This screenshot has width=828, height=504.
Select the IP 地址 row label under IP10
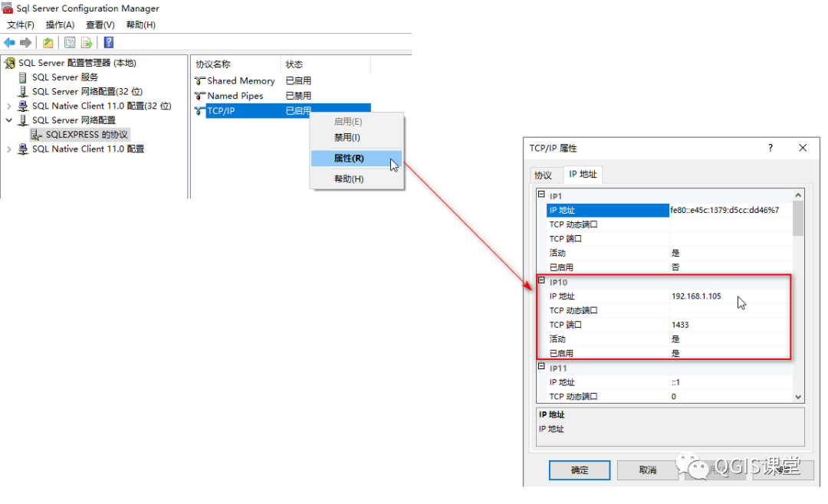point(562,296)
